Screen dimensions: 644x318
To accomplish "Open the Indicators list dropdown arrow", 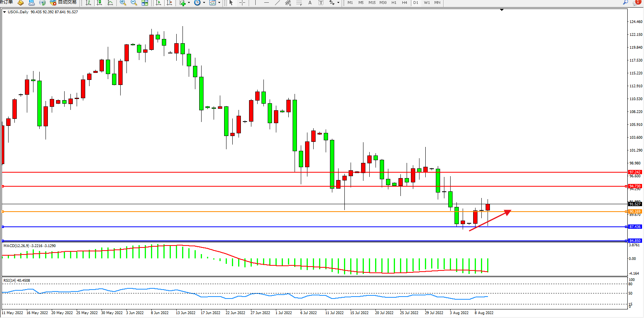I will coord(189,3).
